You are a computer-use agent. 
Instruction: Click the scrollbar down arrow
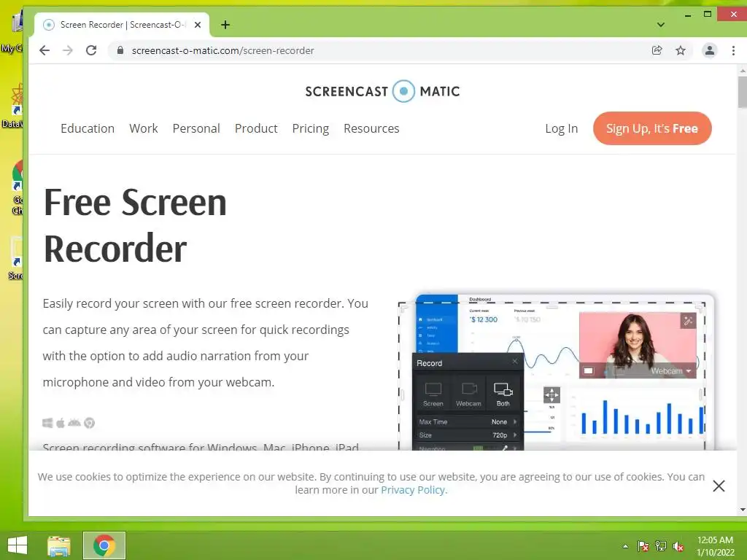[x=742, y=510]
